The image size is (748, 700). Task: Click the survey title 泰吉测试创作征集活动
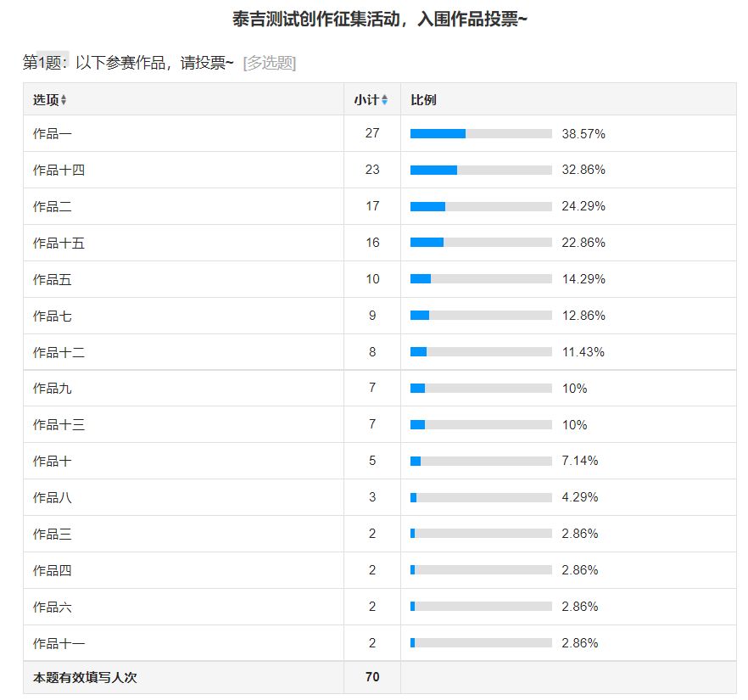pos(380,19)
